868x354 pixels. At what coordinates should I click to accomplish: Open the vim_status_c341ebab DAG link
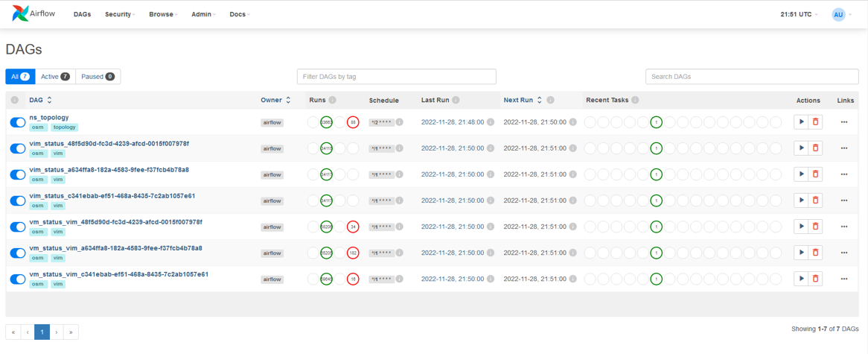[112, 196]
